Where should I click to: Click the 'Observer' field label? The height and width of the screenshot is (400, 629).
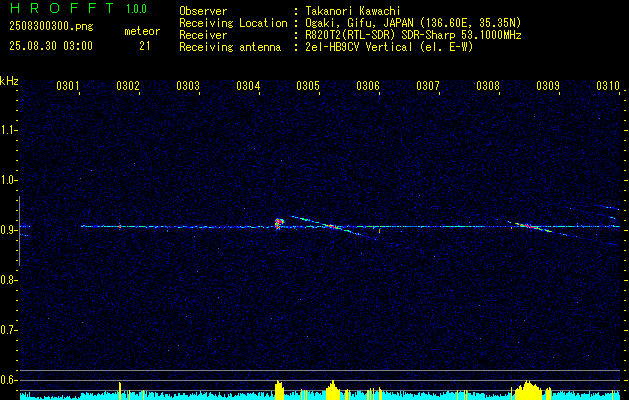(x=203, y=12)
